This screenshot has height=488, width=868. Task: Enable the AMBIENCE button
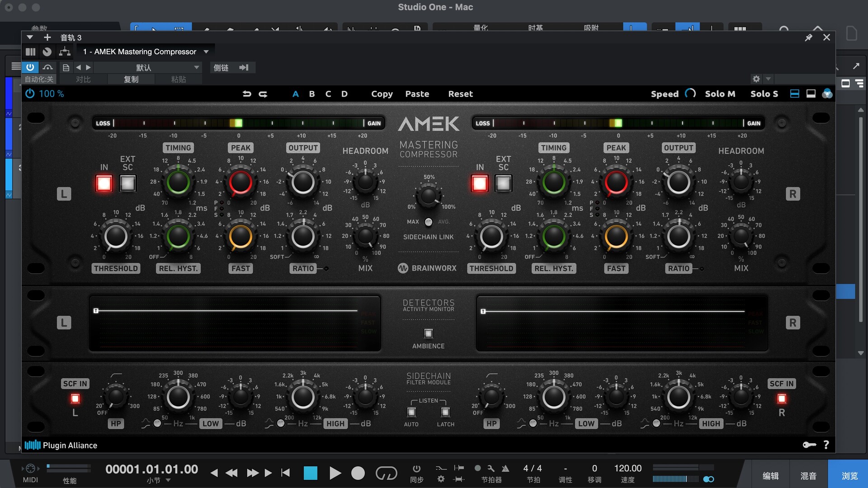tap(428, 333)
